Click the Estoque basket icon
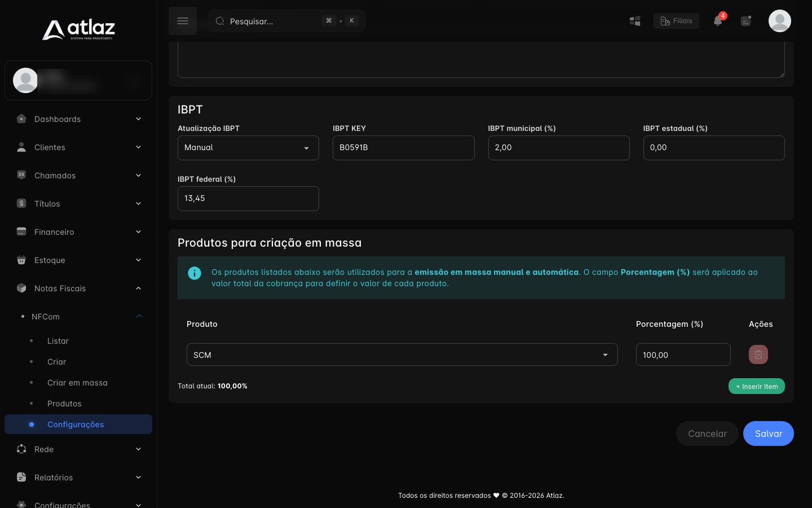This screenshot has width=812, height=508. click(x=21, y=260)
